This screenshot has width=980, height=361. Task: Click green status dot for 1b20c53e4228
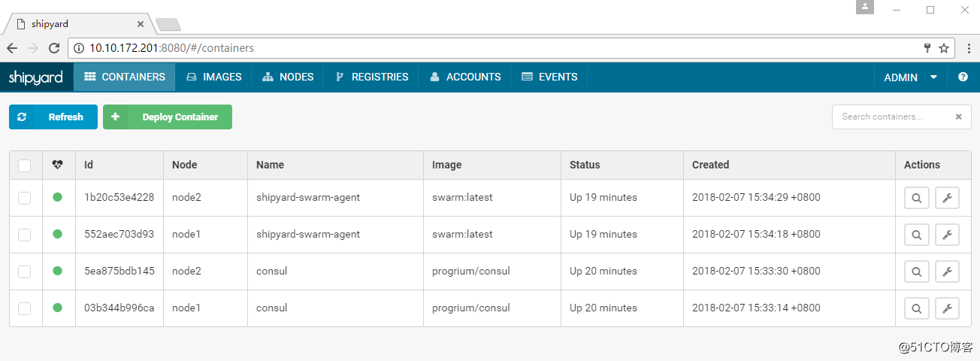(58, 198)
